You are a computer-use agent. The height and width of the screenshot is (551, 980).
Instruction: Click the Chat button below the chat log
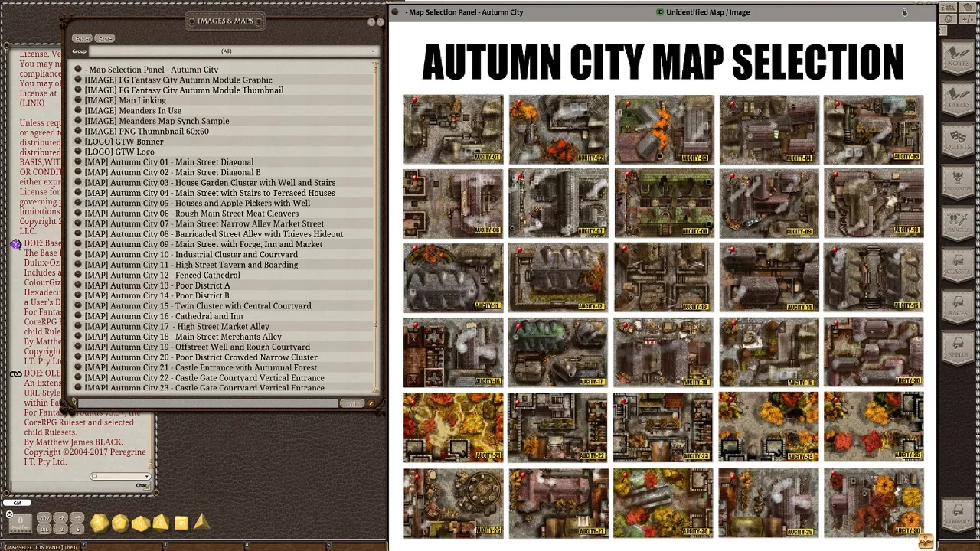pos(142,485)
